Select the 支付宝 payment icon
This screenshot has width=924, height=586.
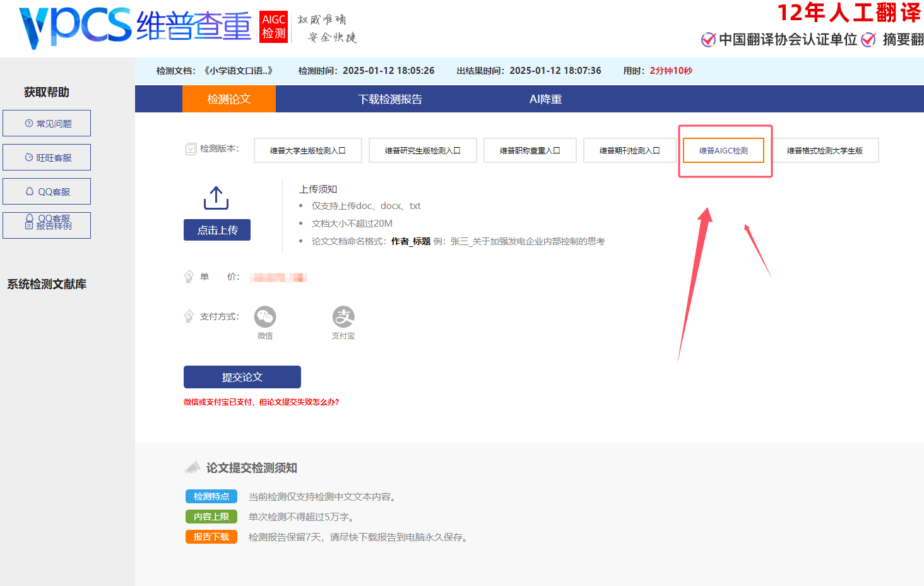[343, 316]
